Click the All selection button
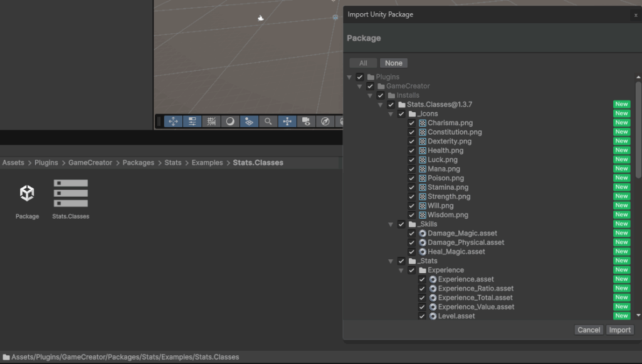 pos(363,63)
